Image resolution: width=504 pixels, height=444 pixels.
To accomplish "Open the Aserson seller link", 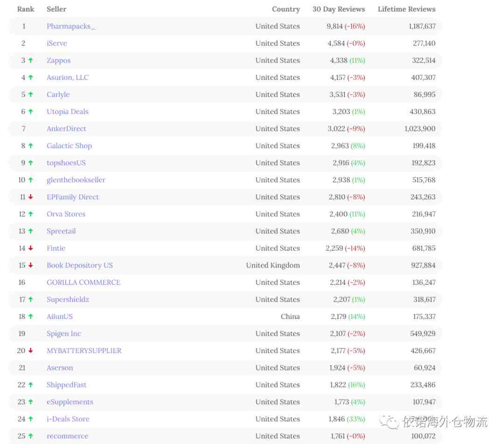I will [60, 367].
